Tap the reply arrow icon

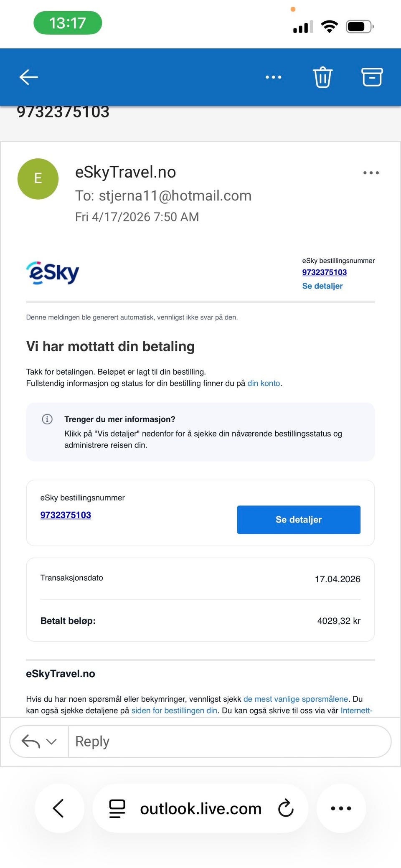pyautogui.click(x=30, y=741)
